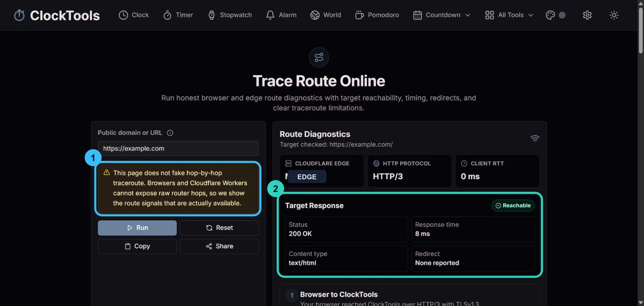Click the wifi icon in Route Diagnostics
This screenshot has height=306, width=644.
535,139
